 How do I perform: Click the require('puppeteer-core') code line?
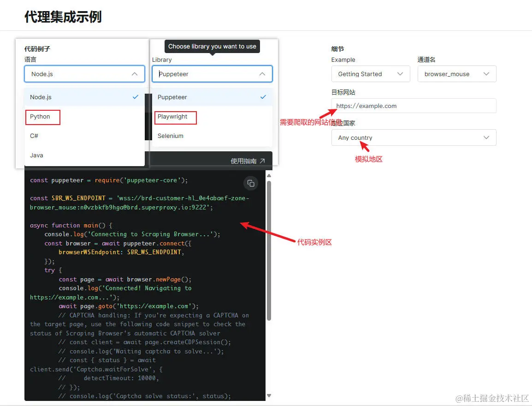pyautogui.click(x=109, y=180)
